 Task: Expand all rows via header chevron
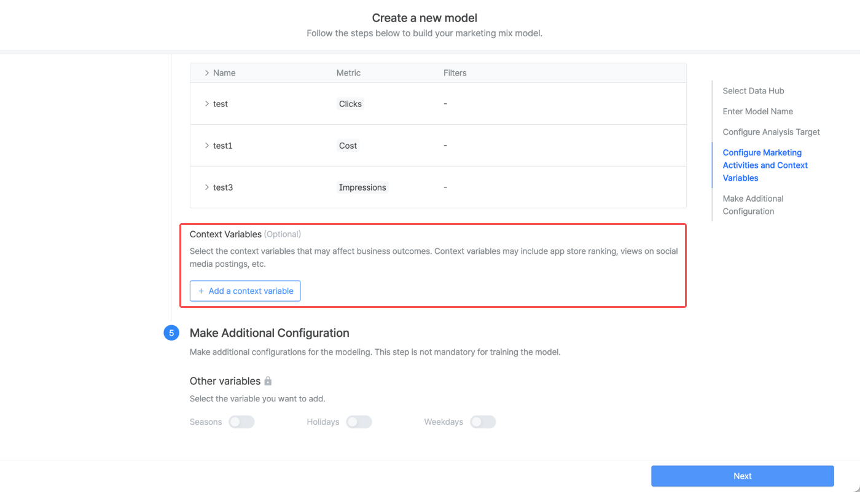coord(207,73)
